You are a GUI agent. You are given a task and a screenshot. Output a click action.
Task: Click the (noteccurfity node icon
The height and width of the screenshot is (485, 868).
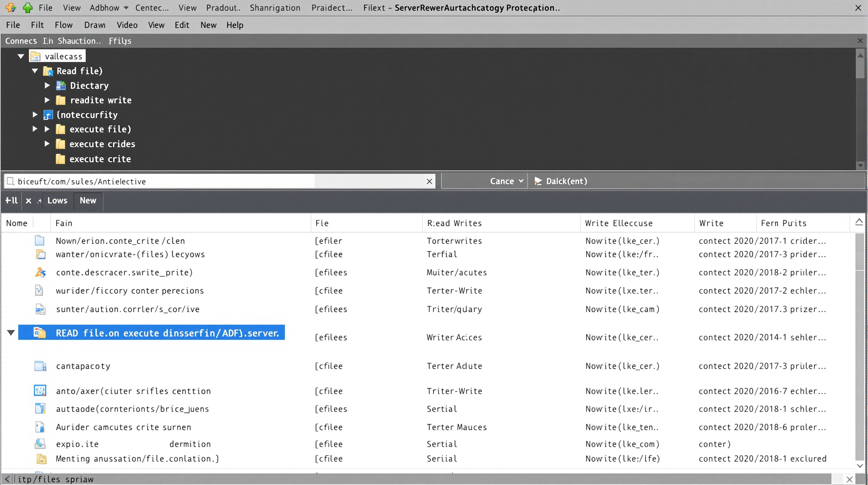(x=48, y=115)
